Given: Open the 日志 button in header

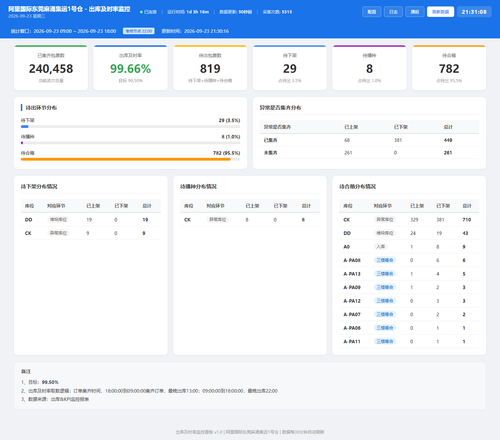Looking at the screenshot, I should pos(393,12).
